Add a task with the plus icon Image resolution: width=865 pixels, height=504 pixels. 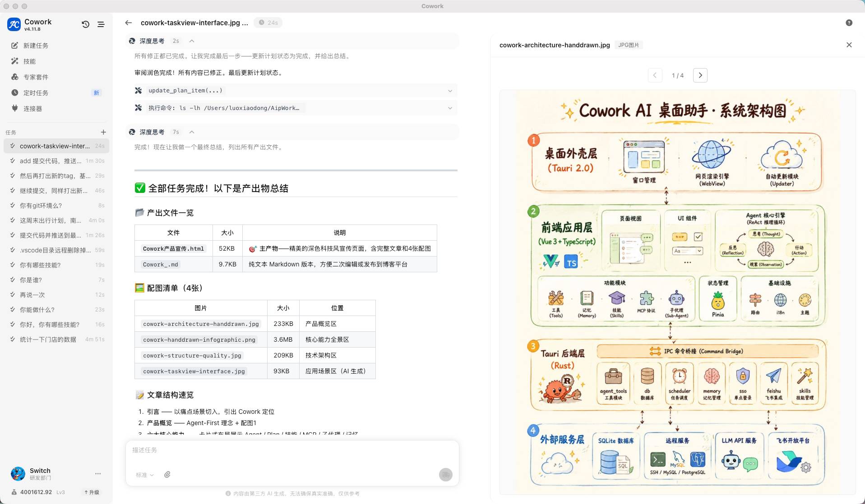pyautogui.click(x=103, y=132)
